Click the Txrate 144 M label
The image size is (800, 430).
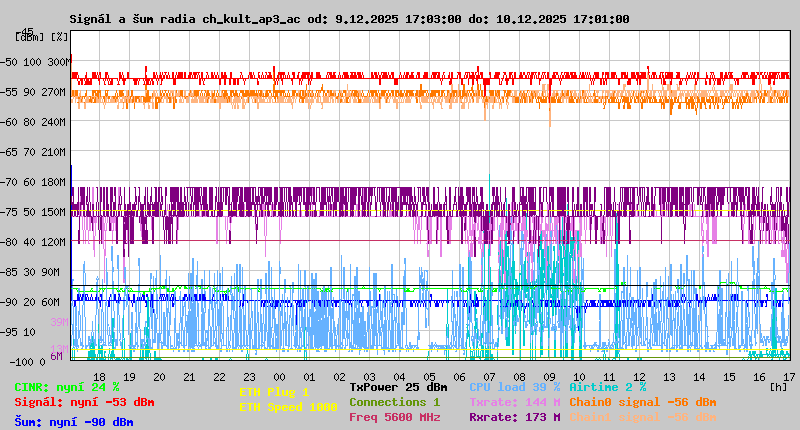514,402
